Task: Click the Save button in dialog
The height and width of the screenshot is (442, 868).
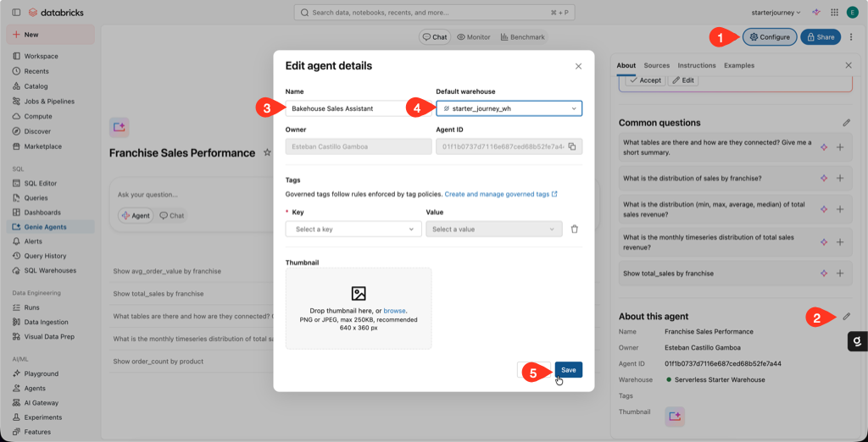Action: 569,370
